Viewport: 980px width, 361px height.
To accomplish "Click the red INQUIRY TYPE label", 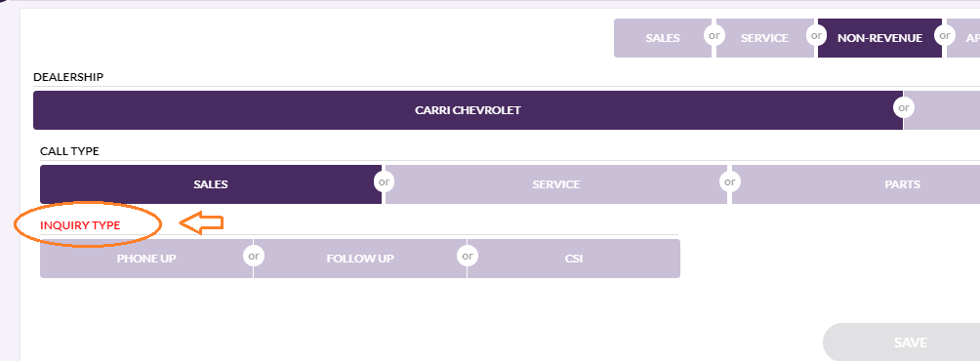I will click(x=80, y=225).
